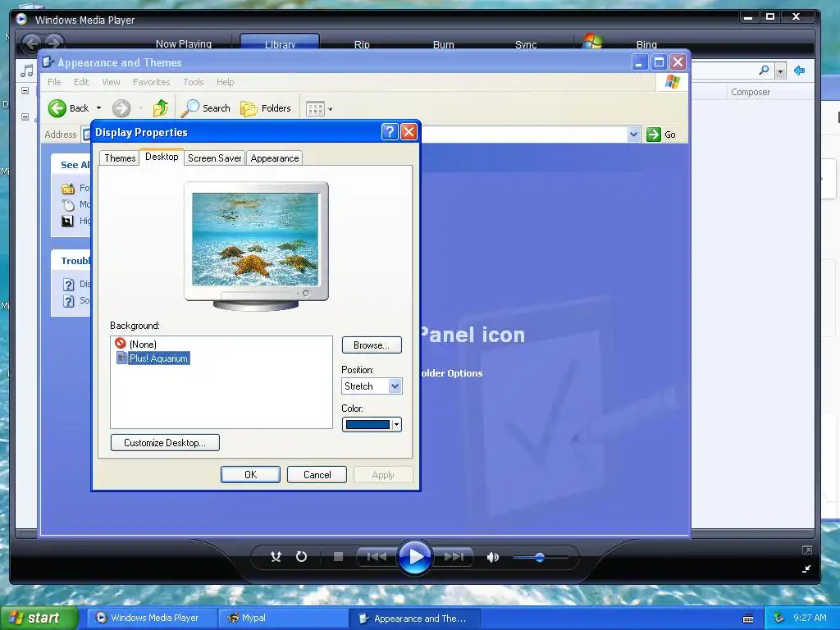Image resolution: width=840 pixels, height=630 pixels.
Task: Click the Forward arrow in Appearance and Themes
Action: click(x=121, y=108)
